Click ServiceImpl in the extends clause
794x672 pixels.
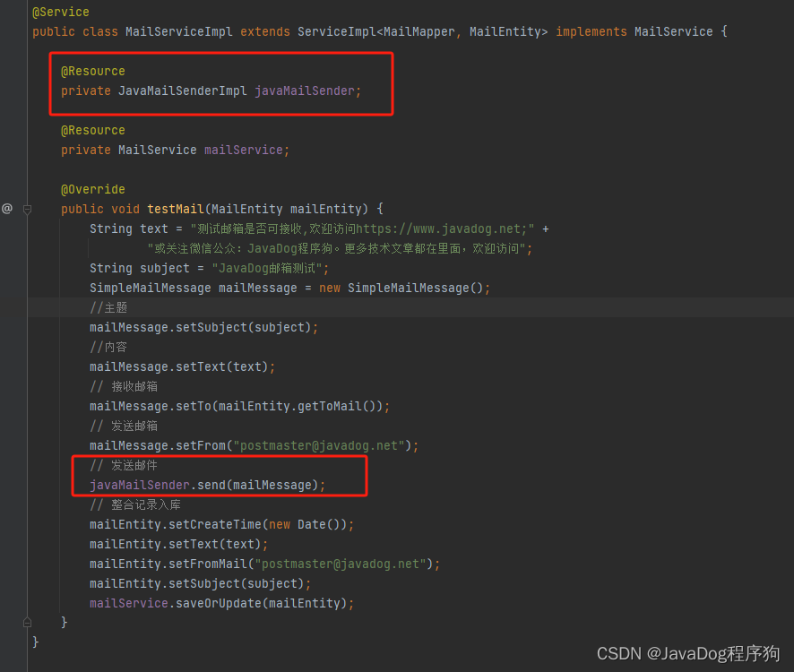pos(337,31)
